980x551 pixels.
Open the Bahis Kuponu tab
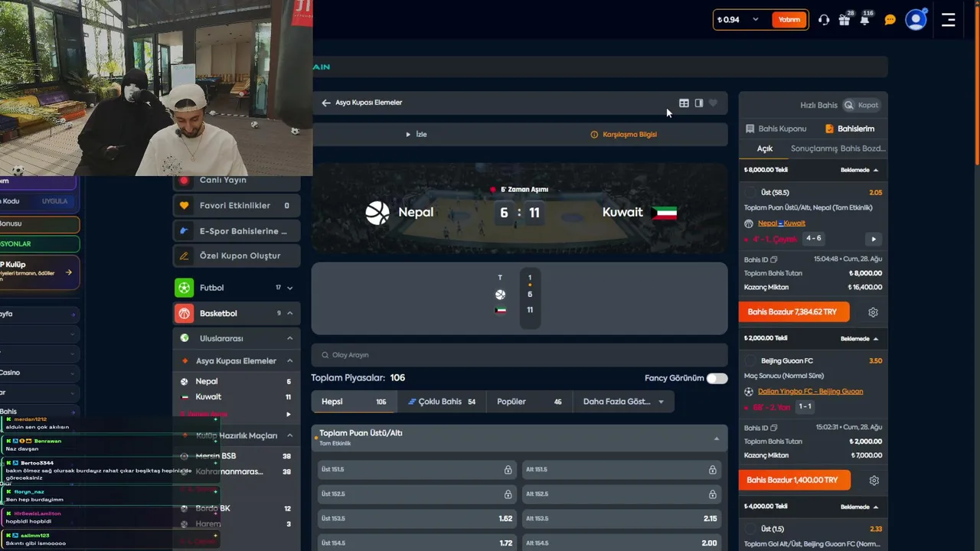pyautogui.click(x=776, y=129)
